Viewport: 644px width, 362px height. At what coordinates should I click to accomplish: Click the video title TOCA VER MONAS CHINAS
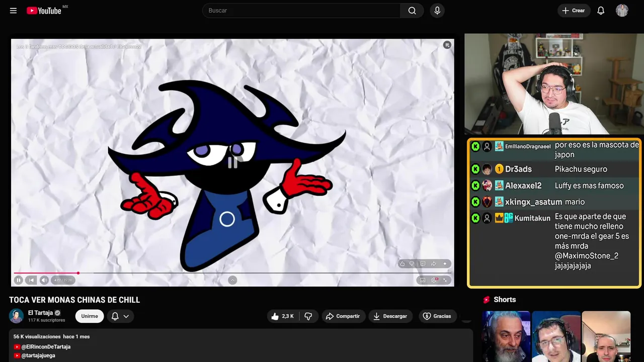pos(74,300)
